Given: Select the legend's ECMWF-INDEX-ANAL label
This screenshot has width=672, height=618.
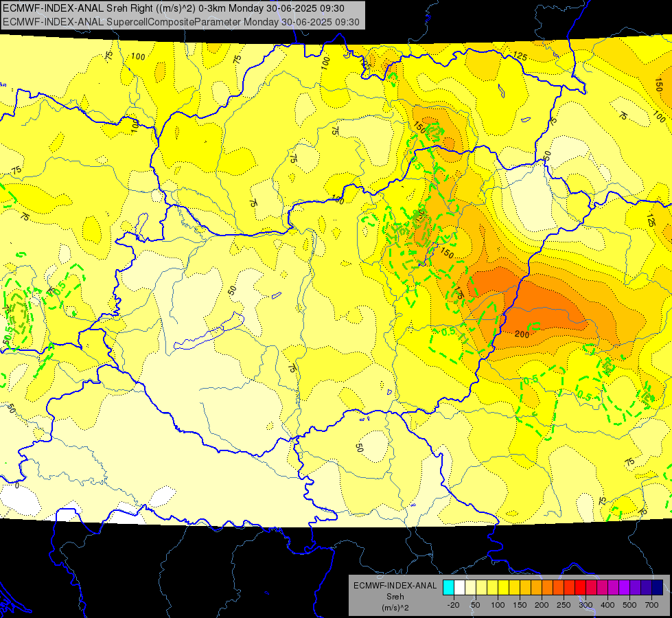Looking at the screenshot, I should (395, 586).
